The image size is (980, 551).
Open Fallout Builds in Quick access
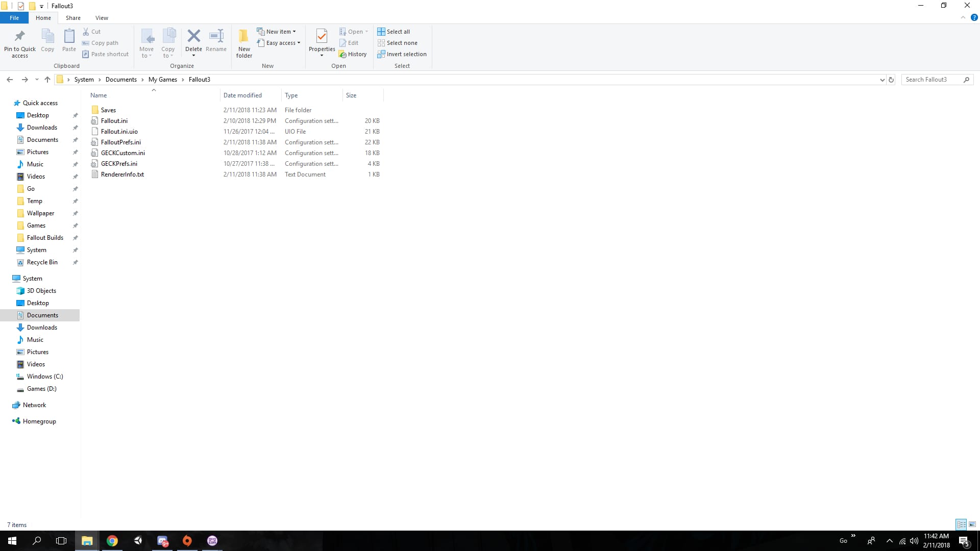(x=45, y=238)
